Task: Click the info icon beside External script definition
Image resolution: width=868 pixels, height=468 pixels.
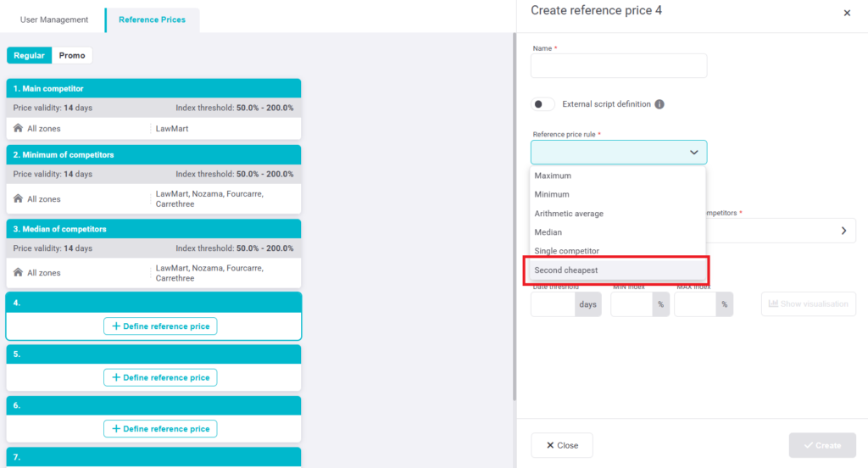Action: pyautogui.click(x=659, y=104)
